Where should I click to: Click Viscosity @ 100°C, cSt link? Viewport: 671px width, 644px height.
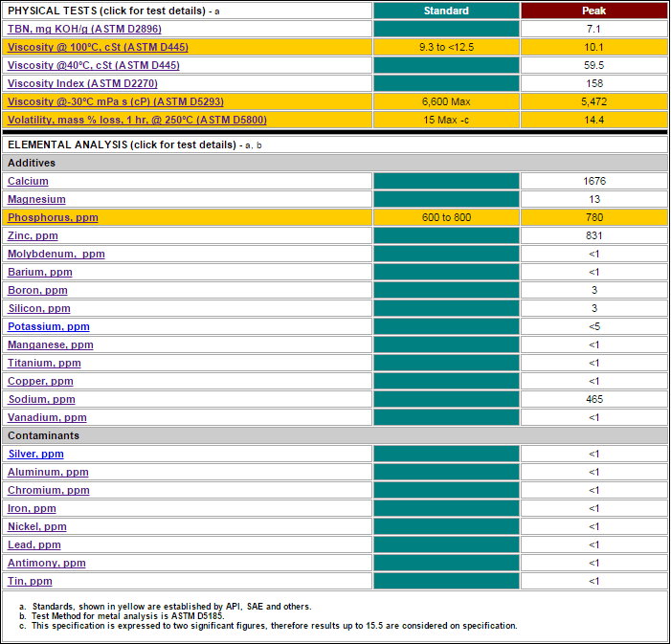click(x=98, y=47)
